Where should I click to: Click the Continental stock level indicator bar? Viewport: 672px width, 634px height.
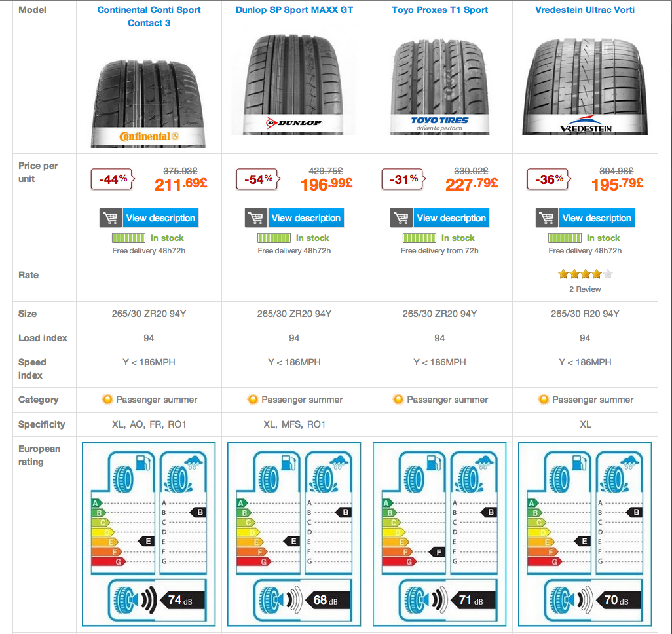128,238
